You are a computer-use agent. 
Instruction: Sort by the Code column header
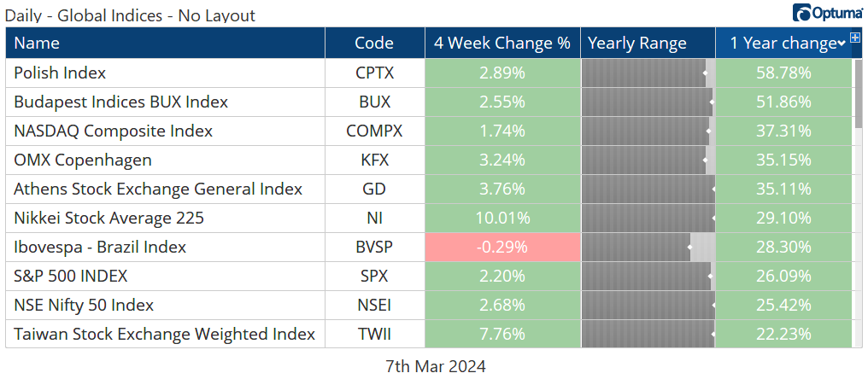(374, 44)
